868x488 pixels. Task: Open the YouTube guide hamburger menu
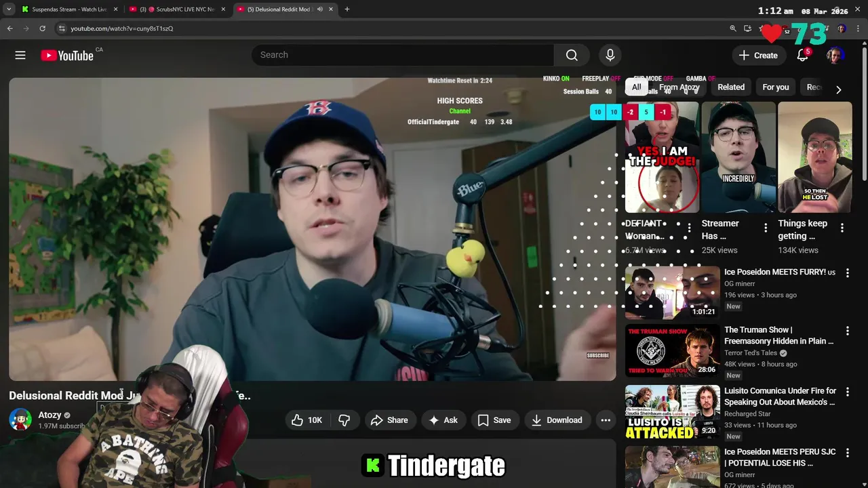(20, 56)
